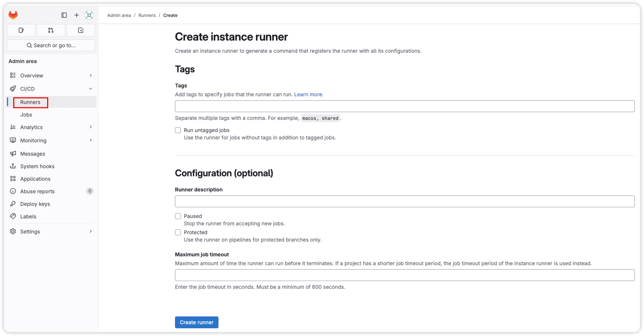This screenshot has height=336, width=644.
Task: Open the to-do list shortcut
Action: point(81,30)
